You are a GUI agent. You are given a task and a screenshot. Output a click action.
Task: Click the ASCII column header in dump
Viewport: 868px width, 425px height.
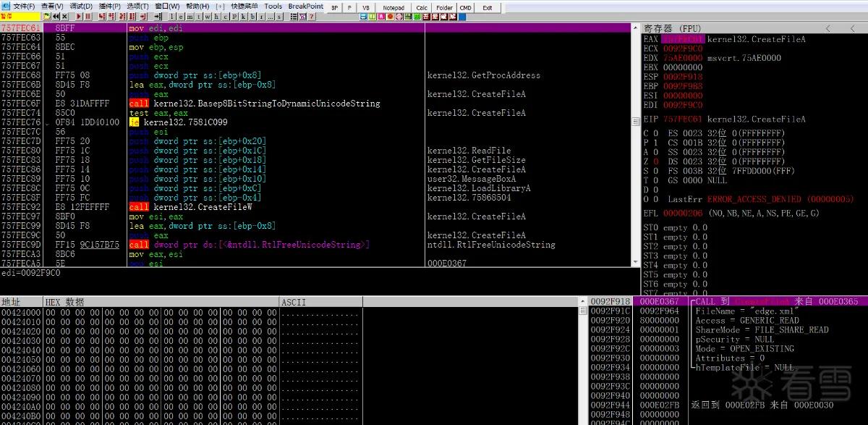tap(320, 302)
